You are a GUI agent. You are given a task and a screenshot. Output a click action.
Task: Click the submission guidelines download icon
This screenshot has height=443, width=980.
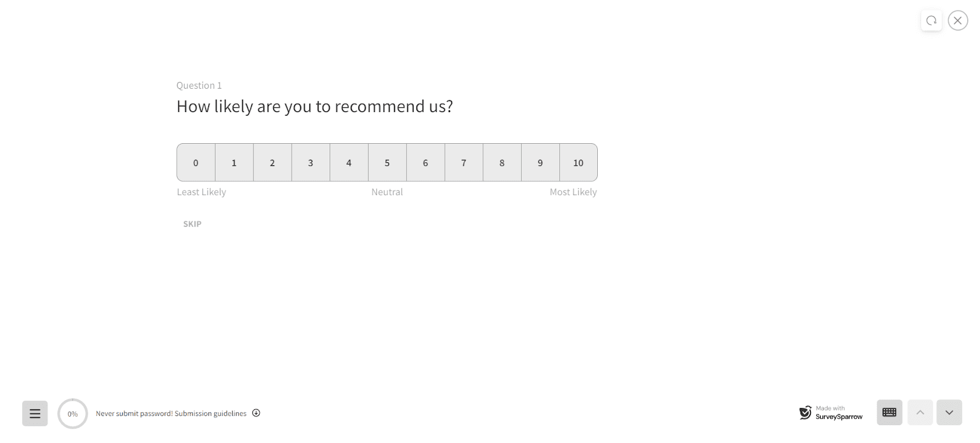click(256, 413)
